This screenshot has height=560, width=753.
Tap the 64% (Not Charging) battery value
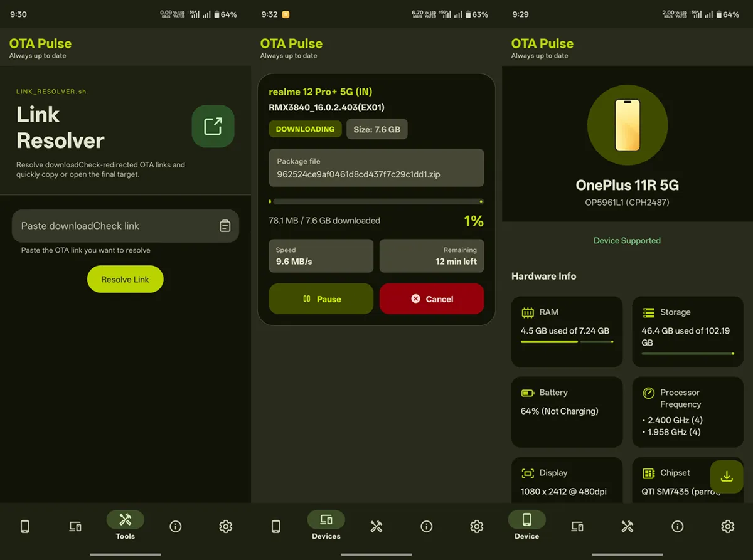[x=560, y=411]
